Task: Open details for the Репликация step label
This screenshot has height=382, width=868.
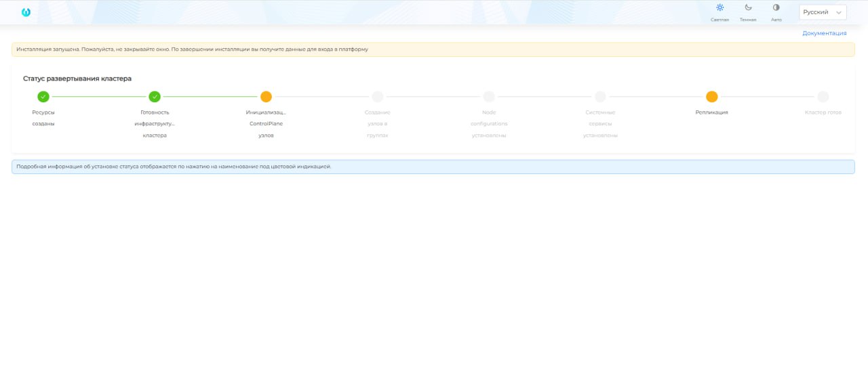Action: (x=711, y=112)
